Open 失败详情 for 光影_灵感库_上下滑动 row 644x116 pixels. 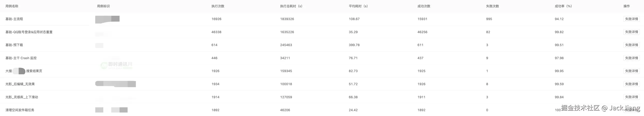point(631,97)
